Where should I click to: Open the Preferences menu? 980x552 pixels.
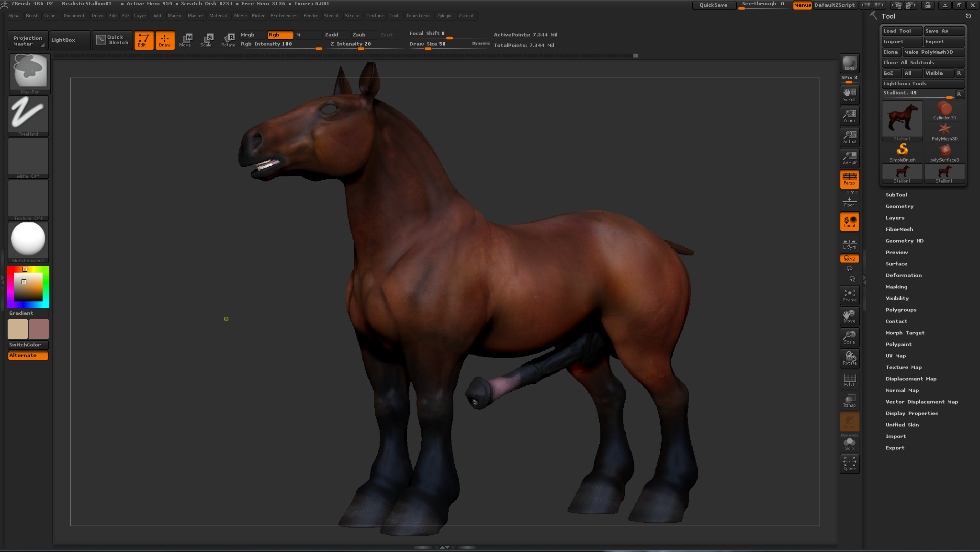click(x=283, y=16)
